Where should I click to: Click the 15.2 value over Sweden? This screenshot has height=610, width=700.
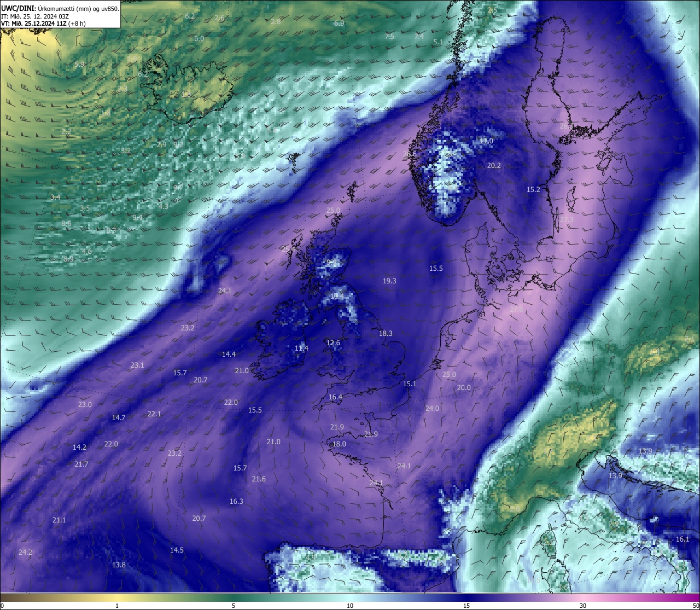pyautogui.click(x=533, y=189)
